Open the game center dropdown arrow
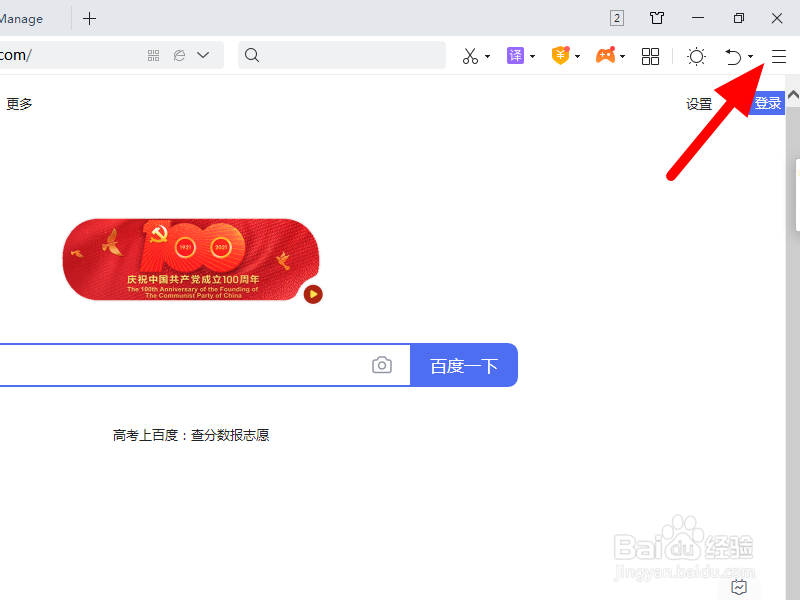 point(622,57)
